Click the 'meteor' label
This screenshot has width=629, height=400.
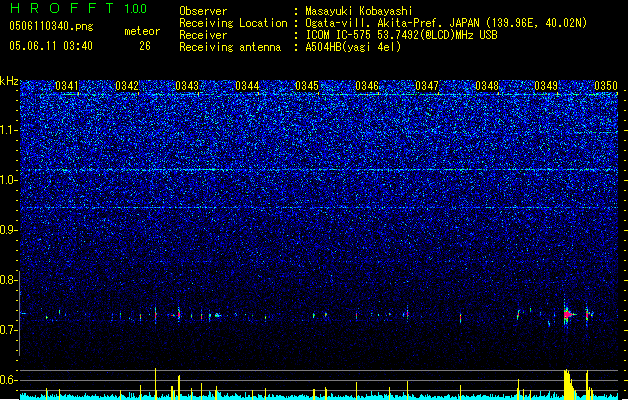tap(142, 31)
